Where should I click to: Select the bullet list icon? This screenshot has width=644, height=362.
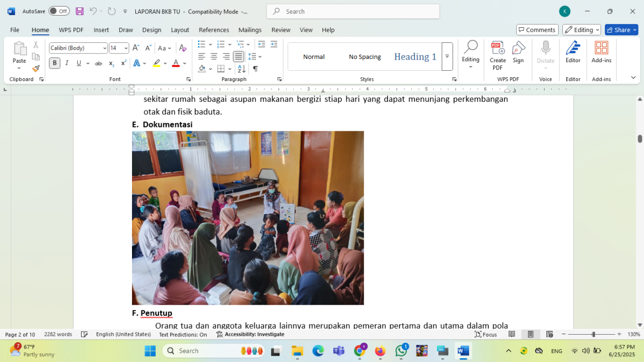pos(201,45)
